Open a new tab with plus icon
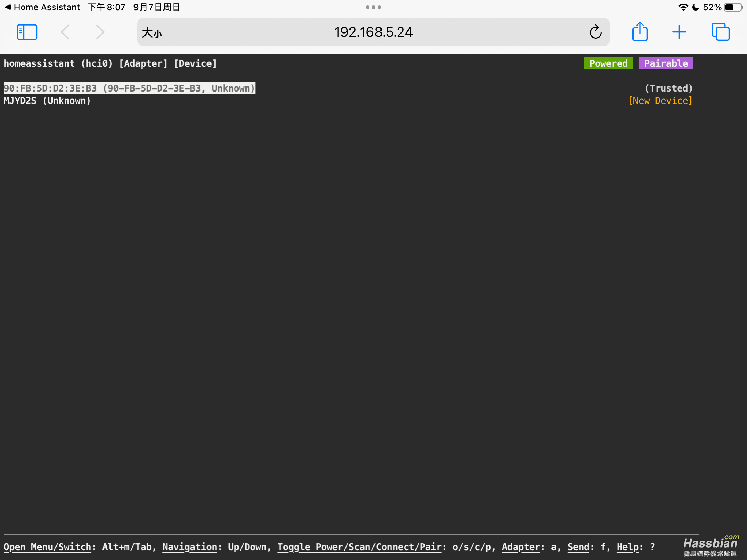The height and width of the screenshot is (560, 747). 679,32
